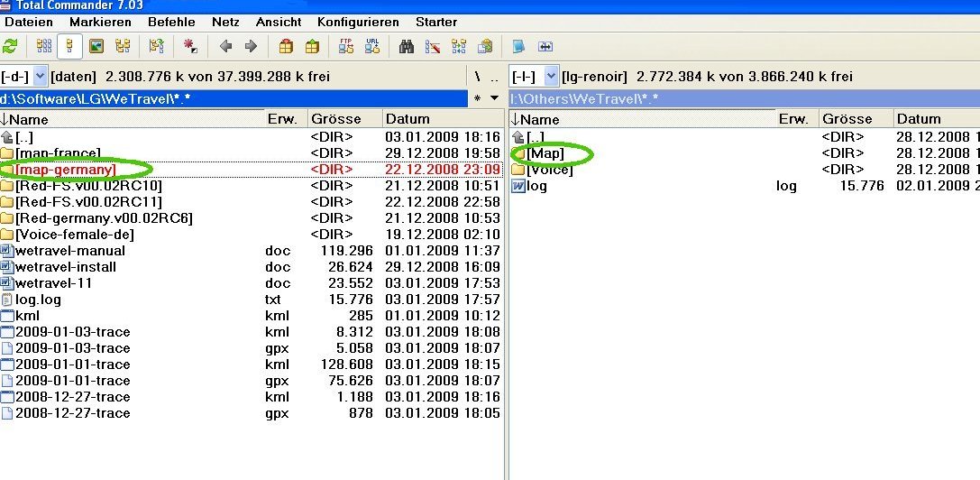Viewport: 980px width, 480px height.
Task: Click the asterisk favorites button in left path bar
Action: (478, 98)
